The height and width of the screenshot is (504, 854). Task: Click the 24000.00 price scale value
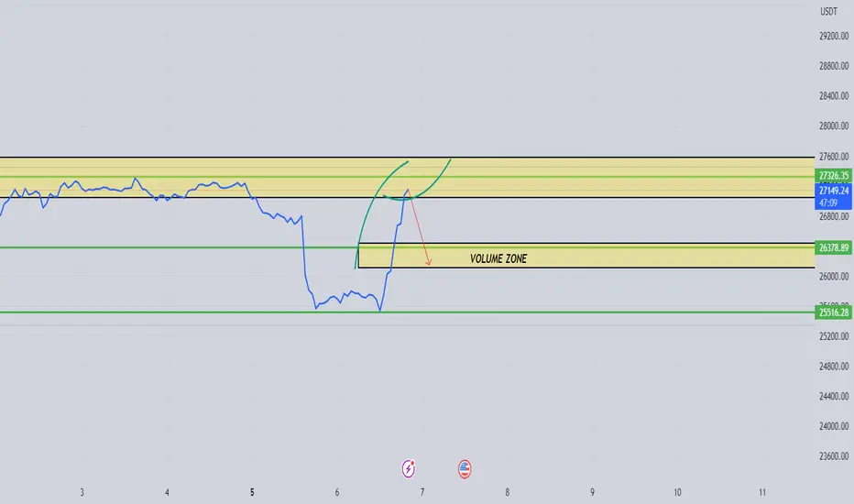pyautogui.click(x=833, y=426)
